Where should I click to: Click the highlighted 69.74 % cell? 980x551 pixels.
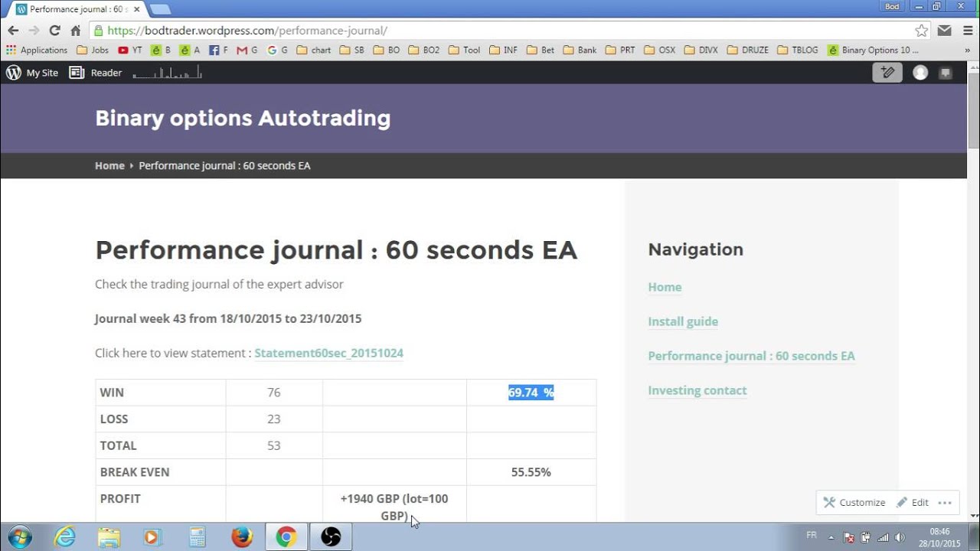[531, 393]
